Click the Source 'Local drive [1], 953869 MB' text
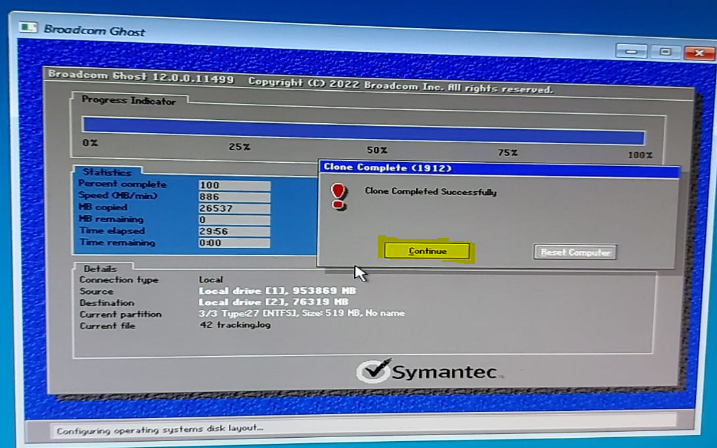 click(x=277, y=291)
